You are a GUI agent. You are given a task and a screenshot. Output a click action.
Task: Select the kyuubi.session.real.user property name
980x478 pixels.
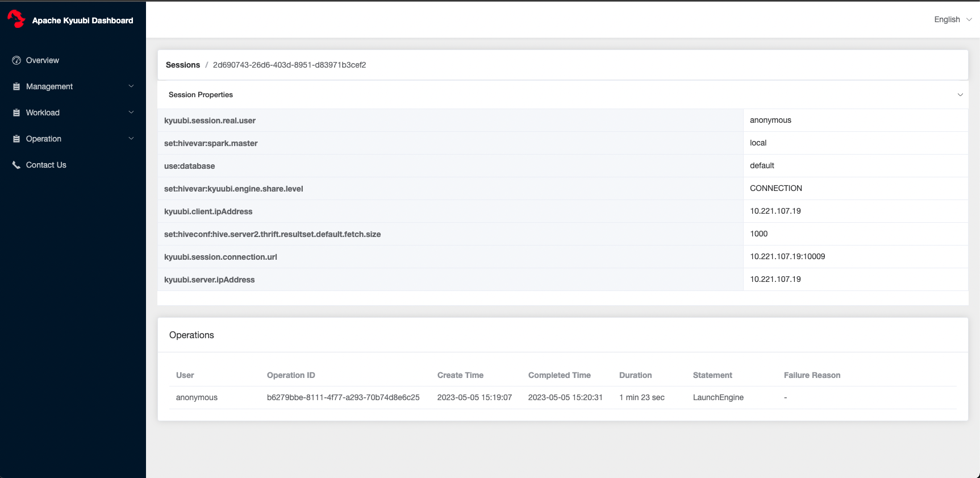210,120
